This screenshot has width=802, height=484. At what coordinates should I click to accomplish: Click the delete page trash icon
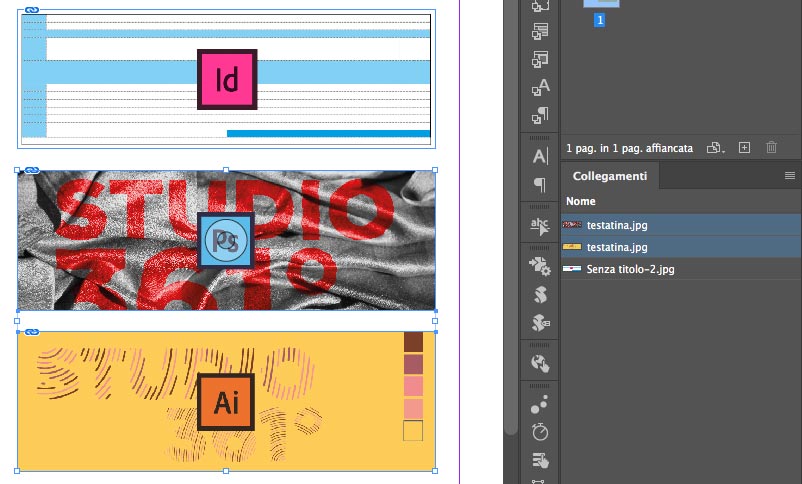click(771, 148)
